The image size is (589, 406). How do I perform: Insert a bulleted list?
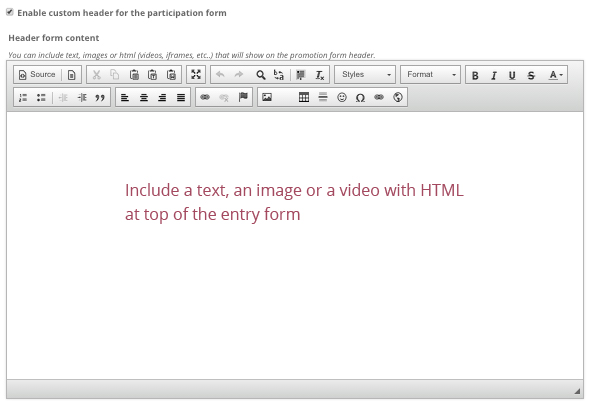point(41,98)
